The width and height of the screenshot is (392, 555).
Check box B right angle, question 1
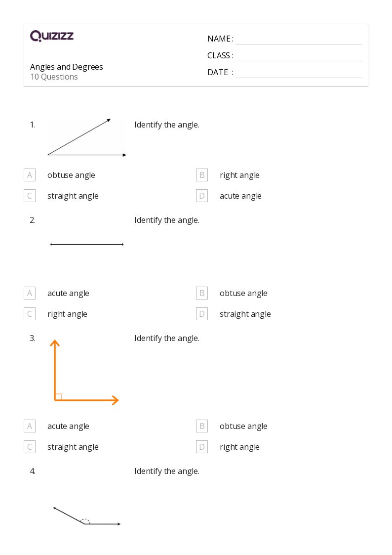pos(202,175)
